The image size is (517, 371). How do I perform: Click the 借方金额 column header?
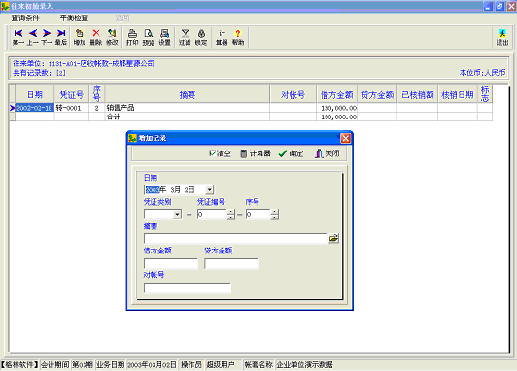pos(337,95)
